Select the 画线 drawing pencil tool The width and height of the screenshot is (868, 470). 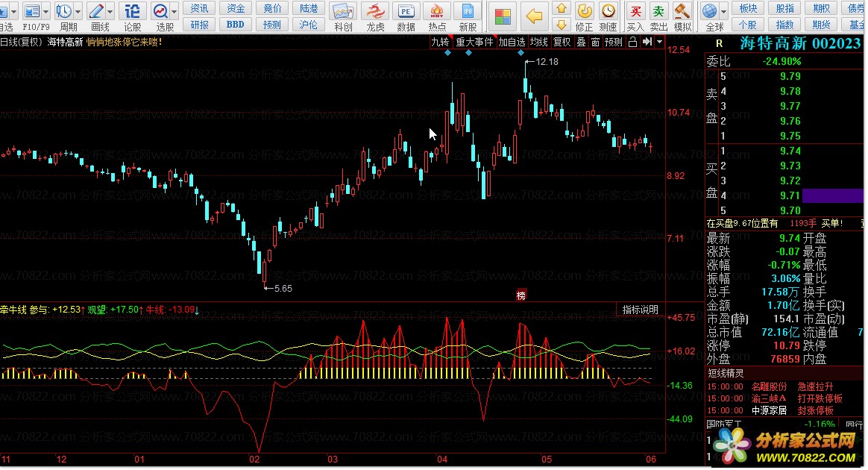tap(96, 11)
